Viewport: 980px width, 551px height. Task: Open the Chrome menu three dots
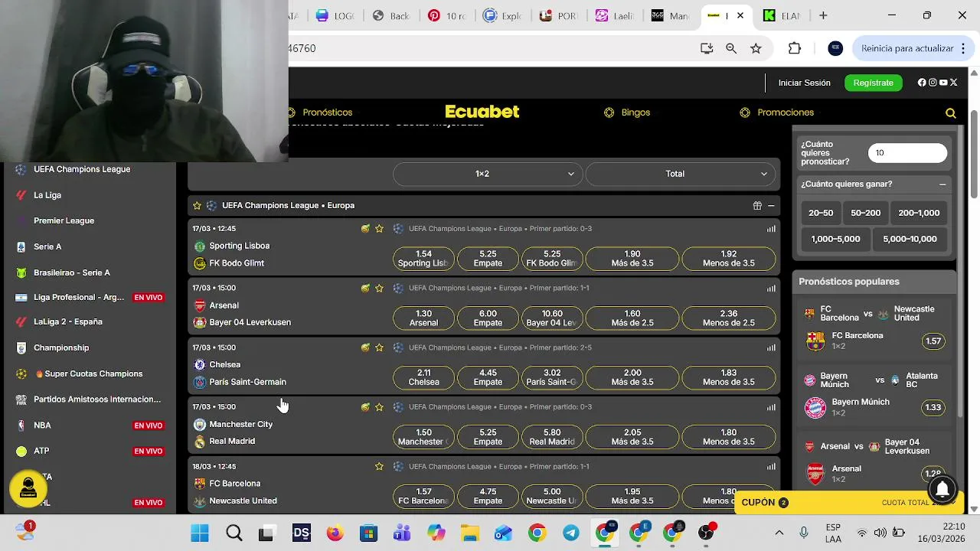click(962, 48)
